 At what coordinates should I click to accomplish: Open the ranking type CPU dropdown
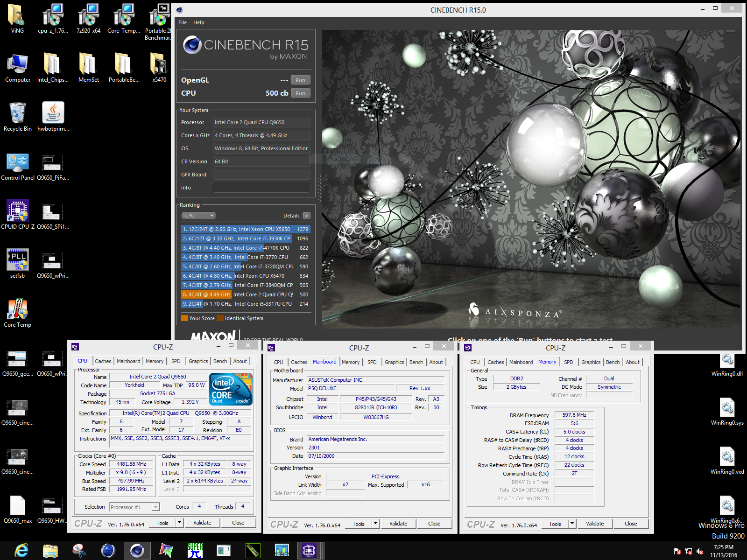198,216
